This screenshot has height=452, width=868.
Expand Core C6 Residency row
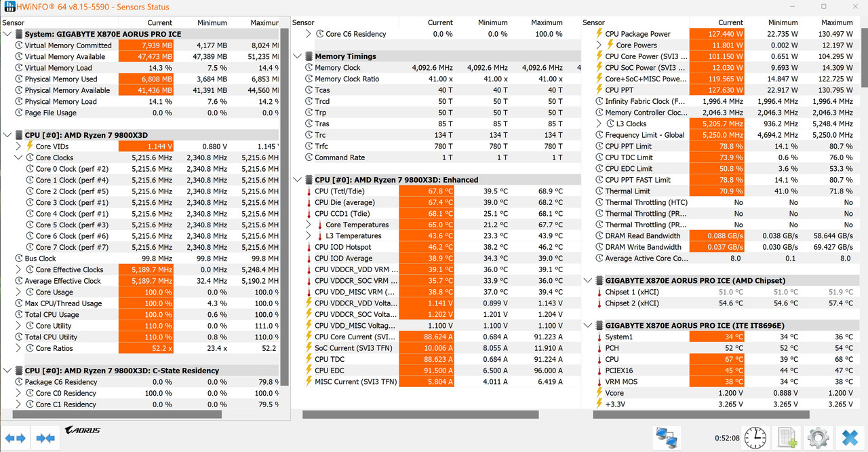tap(309, 34)
